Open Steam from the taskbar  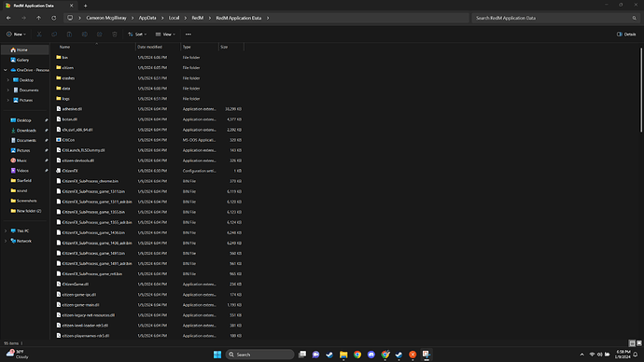click(x=329, y=355)
